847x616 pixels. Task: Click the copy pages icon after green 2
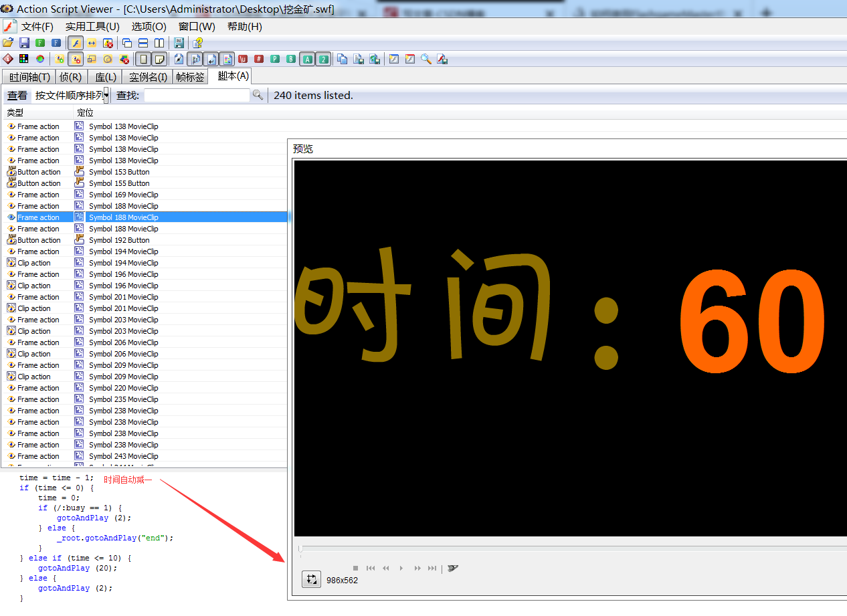[343, 59]
